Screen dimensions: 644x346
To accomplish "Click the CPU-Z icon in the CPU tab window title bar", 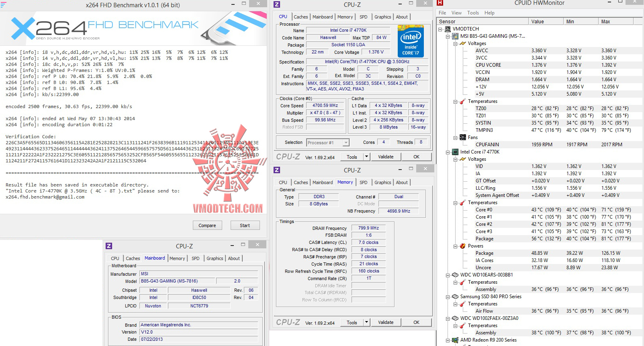I will pos(277,4).
